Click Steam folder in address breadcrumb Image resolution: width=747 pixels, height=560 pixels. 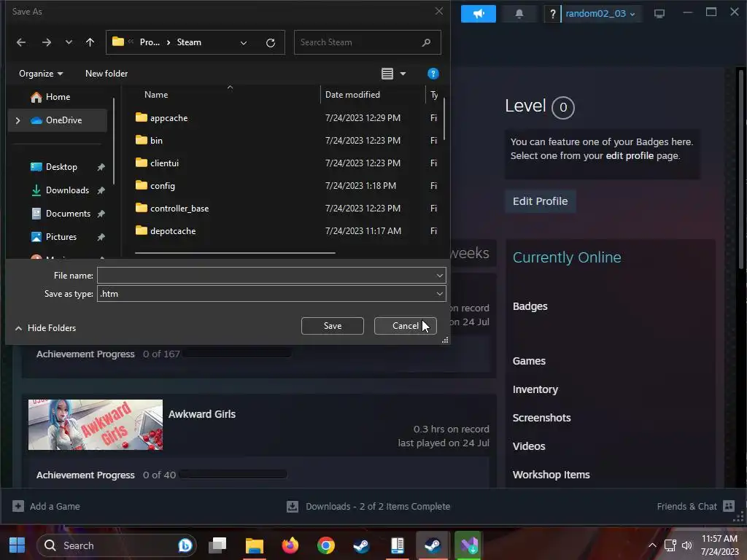189,42
